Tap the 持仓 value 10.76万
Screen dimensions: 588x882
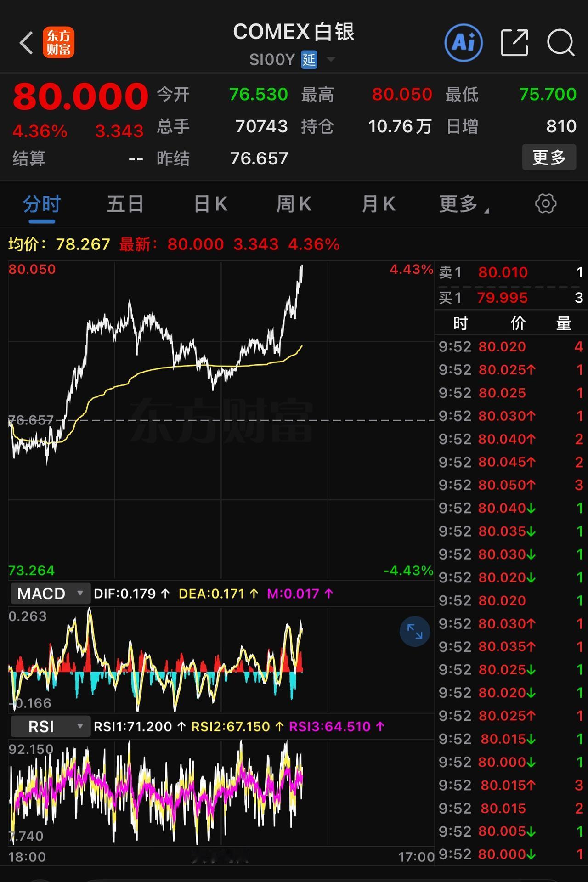[x=400, y=126]
